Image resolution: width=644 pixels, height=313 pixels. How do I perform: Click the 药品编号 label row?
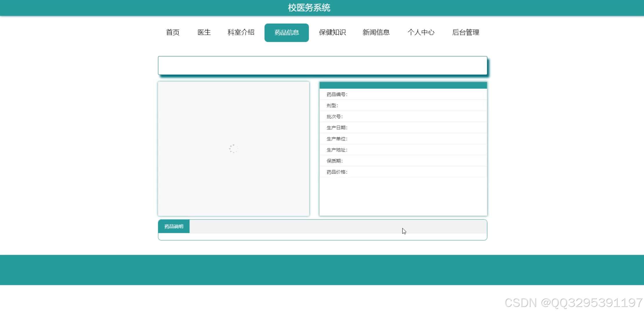click(x=403, y=94)
